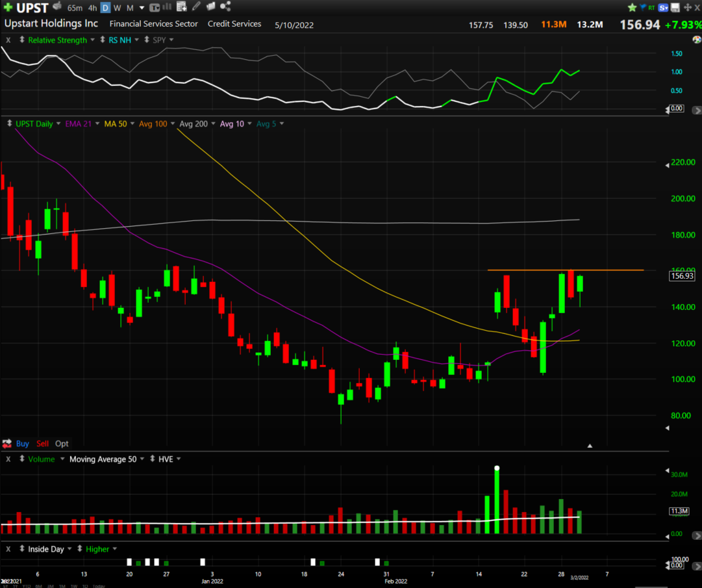702x588 pixels.
Task: Click the reorder arrows before Volume
Action: [22, 459]
